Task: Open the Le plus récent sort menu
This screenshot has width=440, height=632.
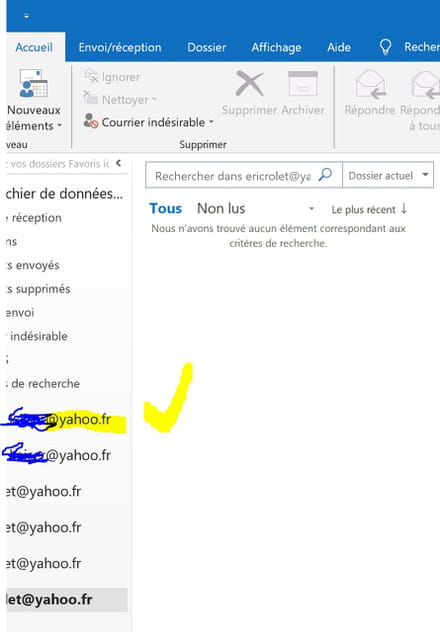Action: 369,209
